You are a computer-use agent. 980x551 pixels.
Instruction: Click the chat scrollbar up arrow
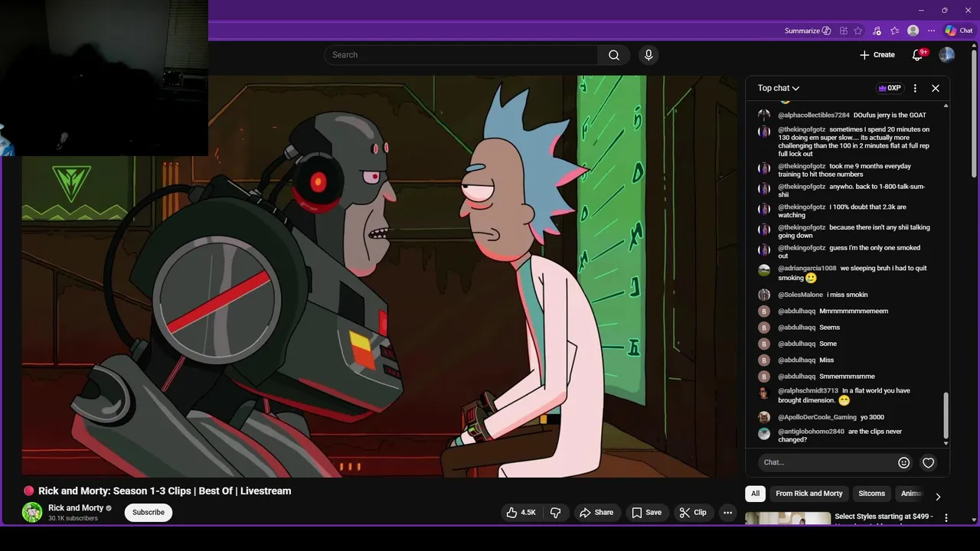946,105
